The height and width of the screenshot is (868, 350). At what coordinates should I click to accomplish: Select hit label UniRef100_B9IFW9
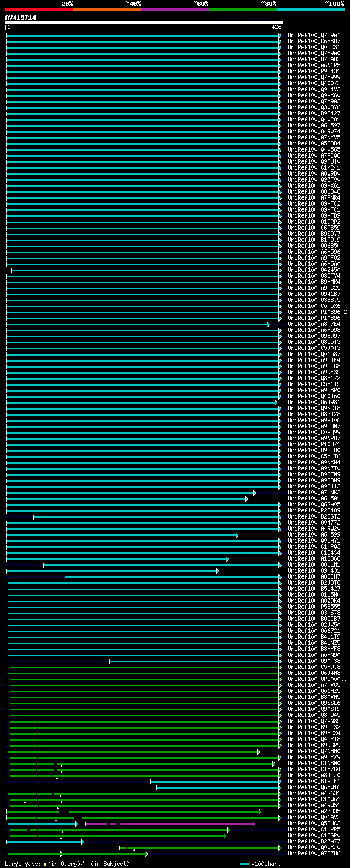tap(314, 475)
